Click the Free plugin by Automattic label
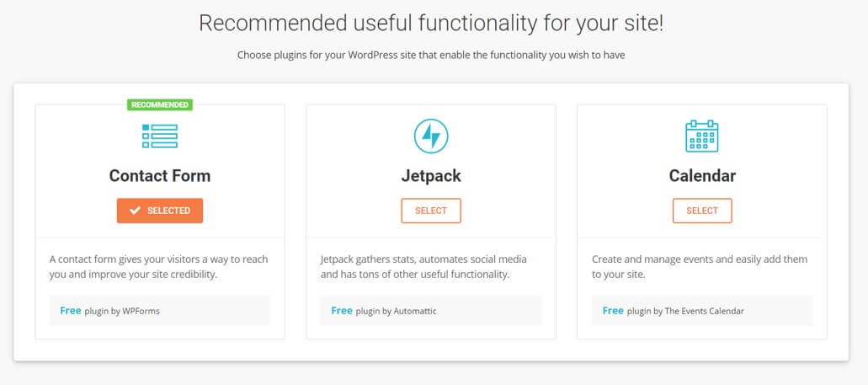The width and height of the screenshot is (868, 385). [x=383, y=311]
